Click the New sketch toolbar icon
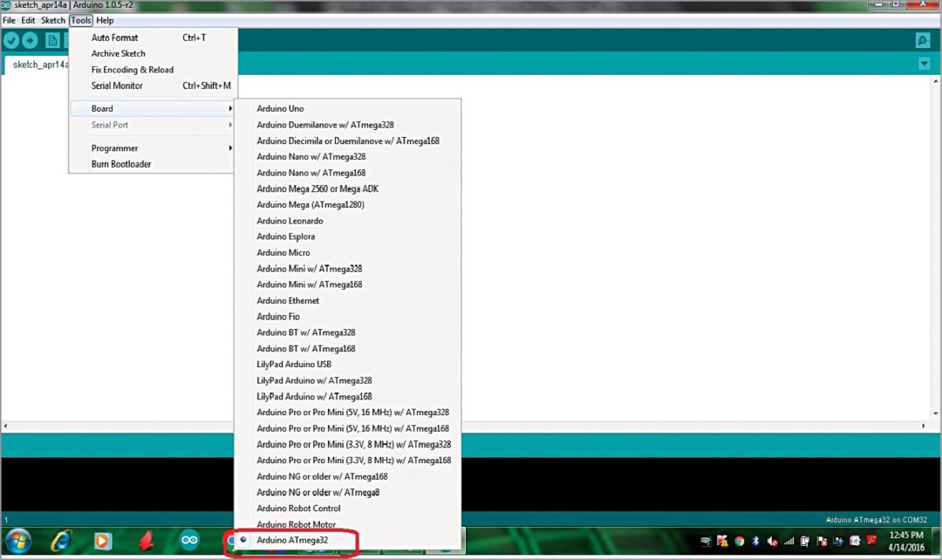942x560 pixels. click(52, 40)
